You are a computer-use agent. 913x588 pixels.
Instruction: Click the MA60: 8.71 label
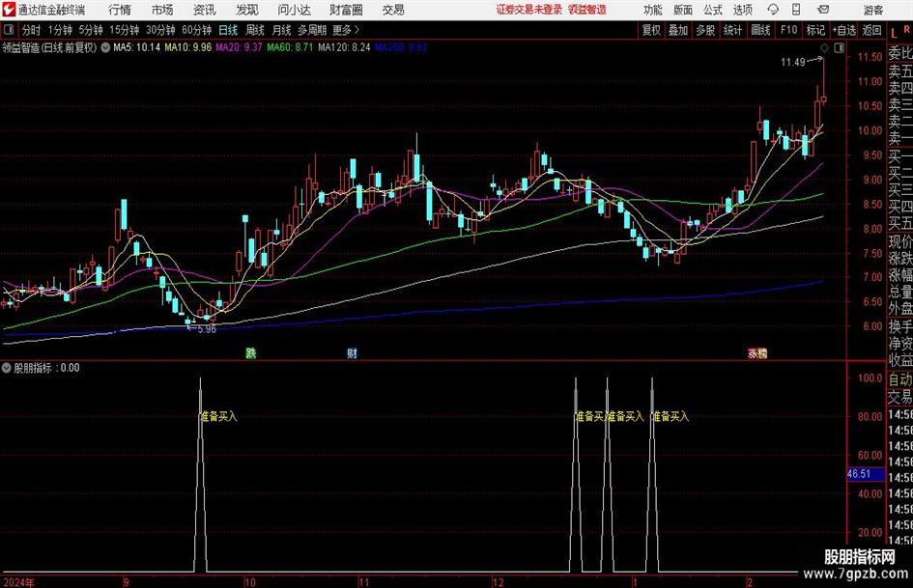point(290,47)
